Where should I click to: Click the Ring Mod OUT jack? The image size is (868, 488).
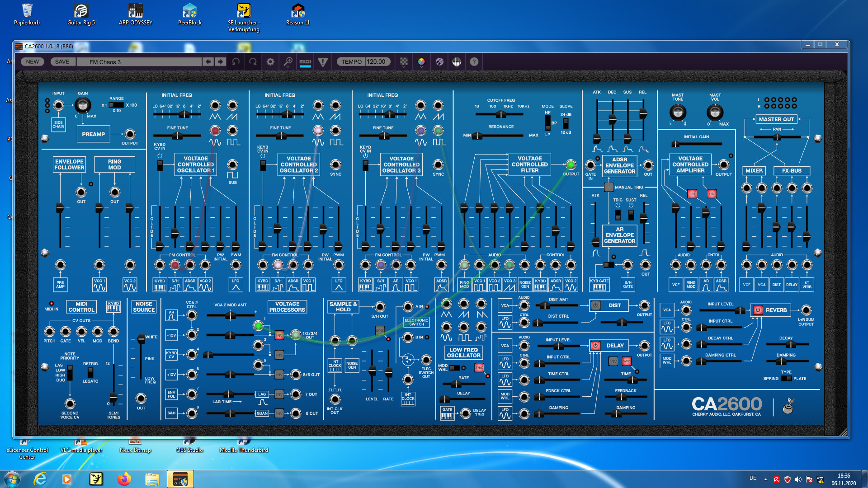point(115,192)
